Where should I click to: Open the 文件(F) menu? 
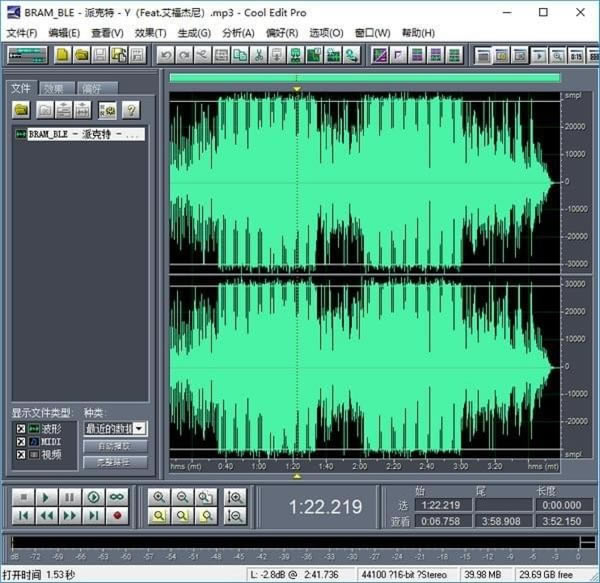pos(21,33)
